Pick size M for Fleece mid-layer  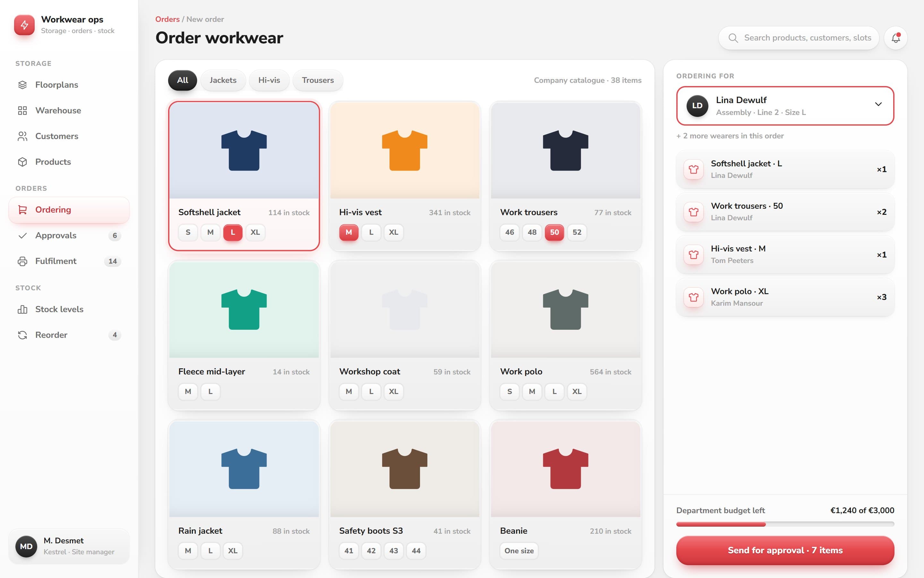[188, 391]
